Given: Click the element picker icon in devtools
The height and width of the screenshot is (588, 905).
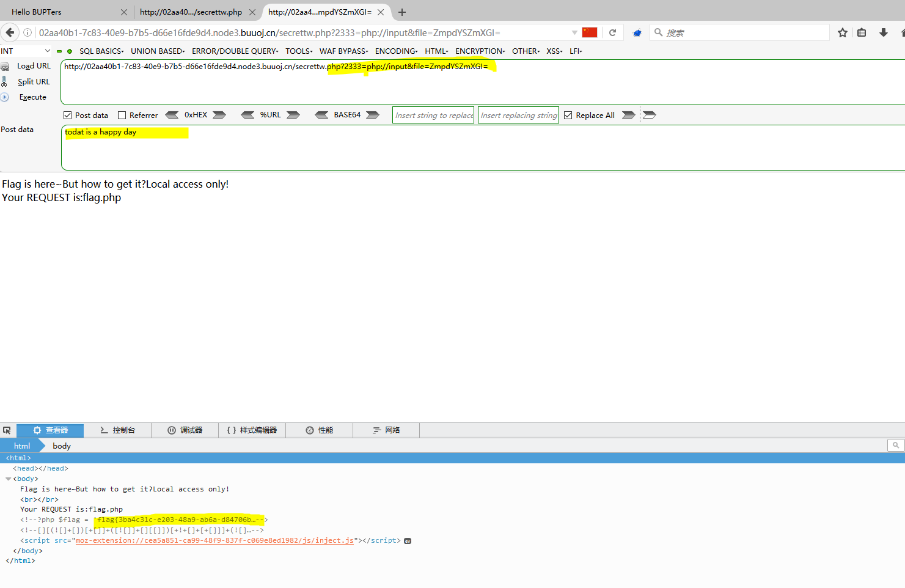Looking at the screenshot, I should (7, 430).
